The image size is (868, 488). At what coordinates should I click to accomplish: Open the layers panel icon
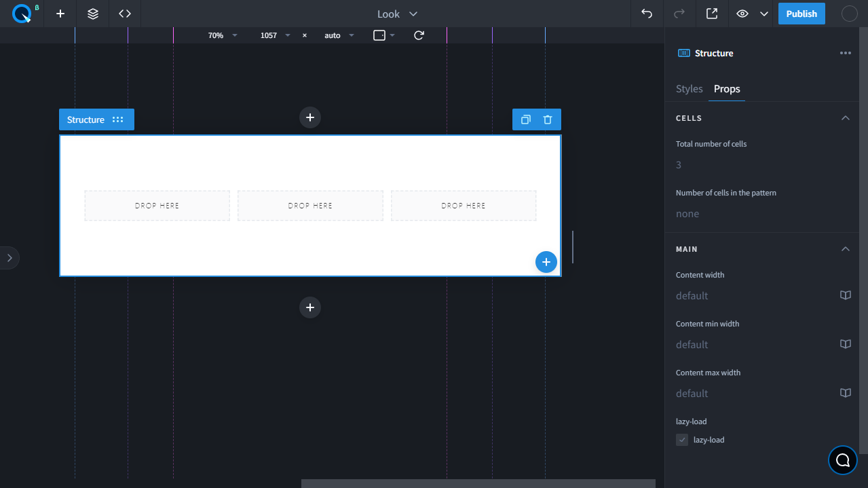93,14
